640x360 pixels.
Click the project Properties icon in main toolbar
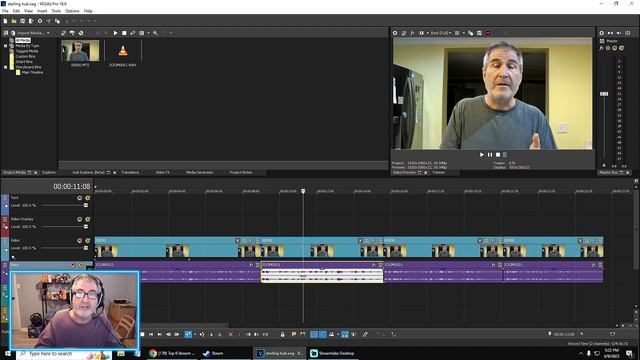(40, 21)
